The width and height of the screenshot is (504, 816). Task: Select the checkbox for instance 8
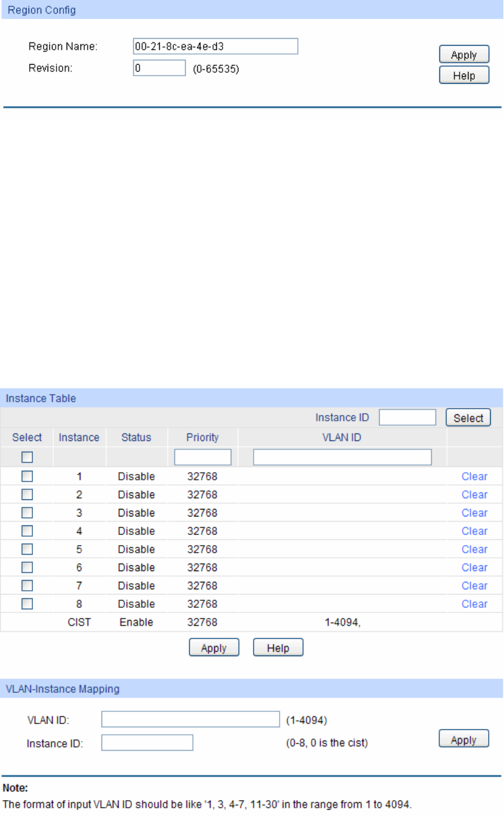(x=27, y=604)
